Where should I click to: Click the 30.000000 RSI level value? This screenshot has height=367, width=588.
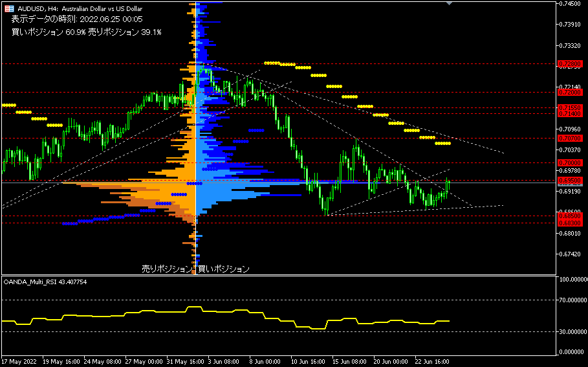tap(573, 332)
